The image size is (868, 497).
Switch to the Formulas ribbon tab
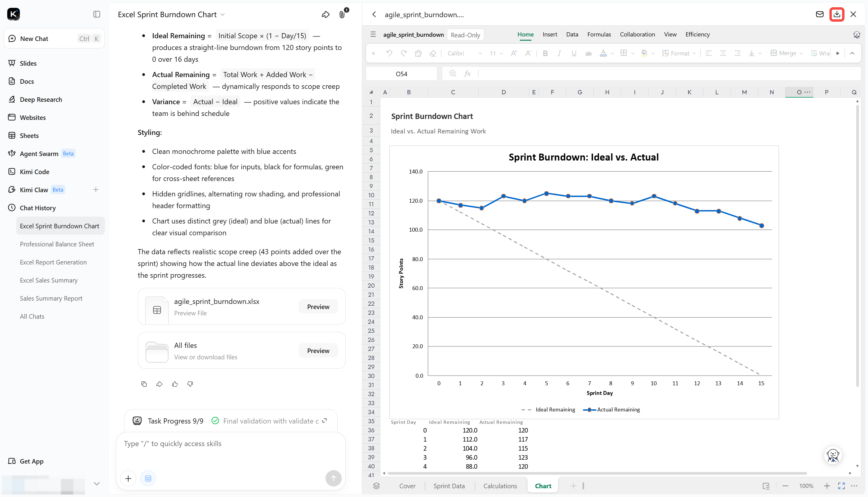599,34
